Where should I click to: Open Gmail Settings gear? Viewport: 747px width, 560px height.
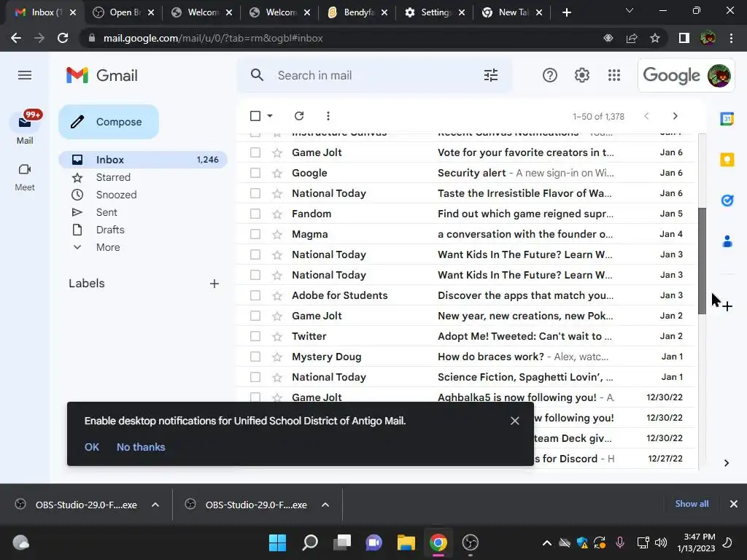581,75
